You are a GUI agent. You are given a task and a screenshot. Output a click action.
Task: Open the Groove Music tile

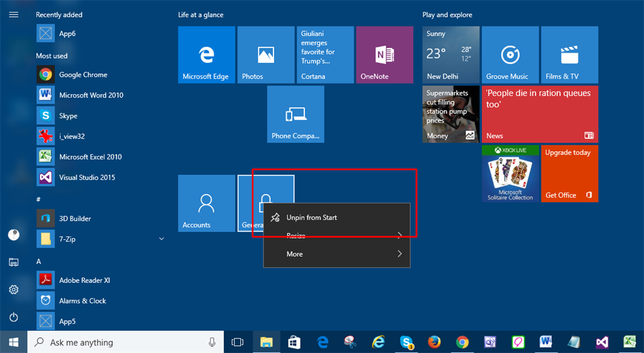[509, 55]
